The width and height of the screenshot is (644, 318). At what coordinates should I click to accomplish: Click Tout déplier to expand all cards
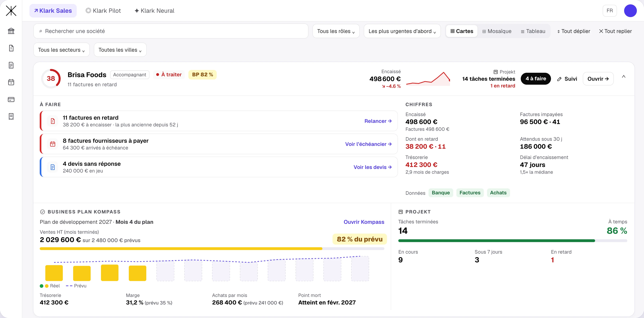pyautogui.click(x=573, y=31)
